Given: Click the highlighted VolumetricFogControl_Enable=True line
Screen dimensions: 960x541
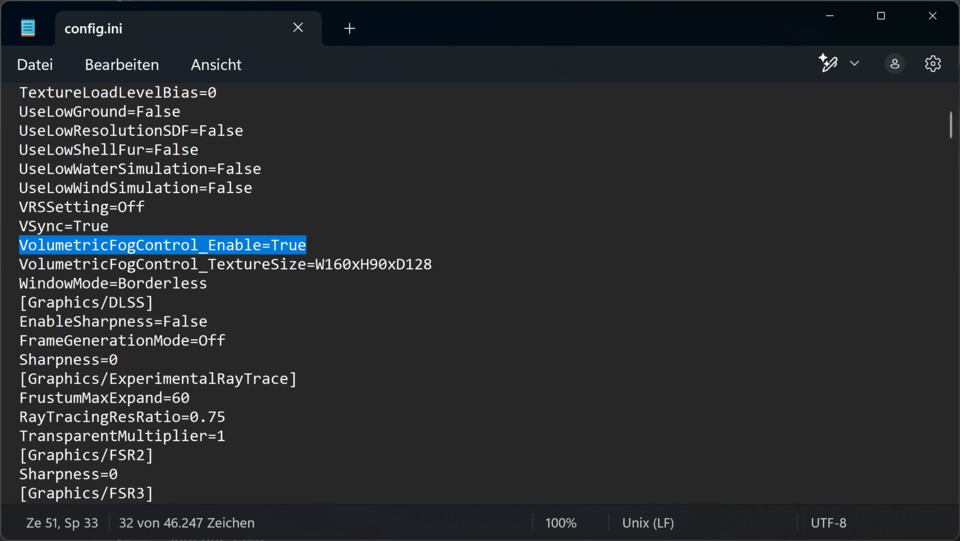Looking at the screenshot, I should pos(162,245).
